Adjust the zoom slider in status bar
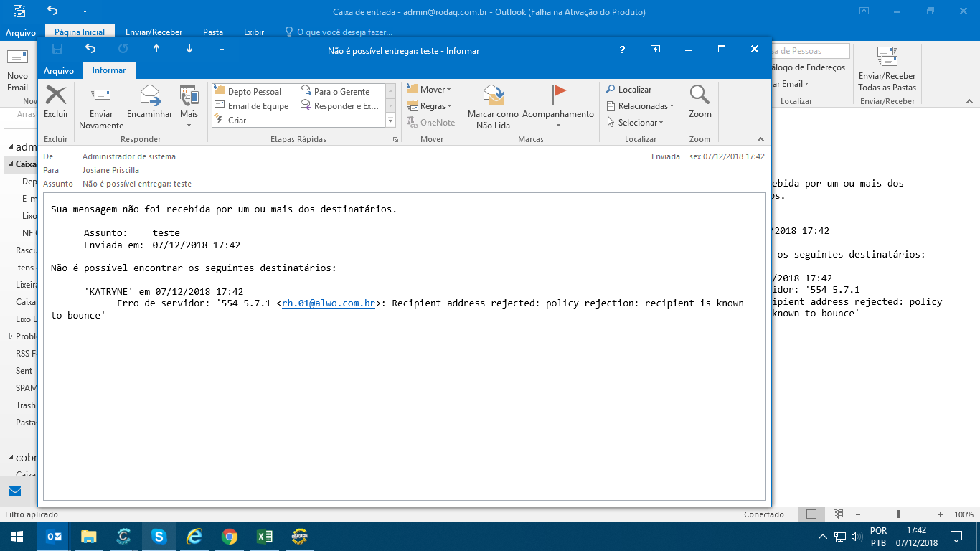Image resolution: width=980 pixels, height=551 pixels. coord(899,514)
